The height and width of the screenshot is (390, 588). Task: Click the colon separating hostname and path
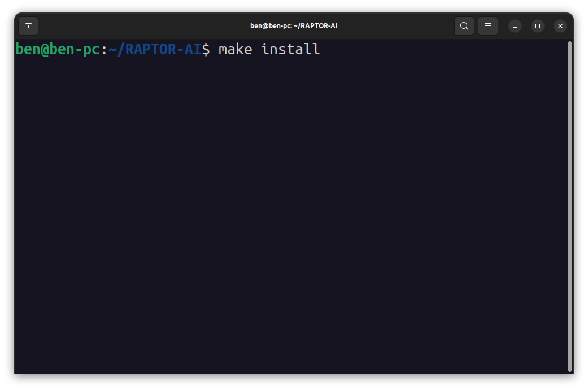[104, 49]
